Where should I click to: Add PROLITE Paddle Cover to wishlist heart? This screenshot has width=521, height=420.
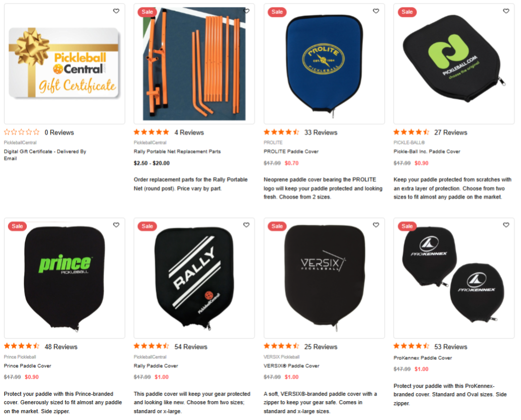pos(376,11)
